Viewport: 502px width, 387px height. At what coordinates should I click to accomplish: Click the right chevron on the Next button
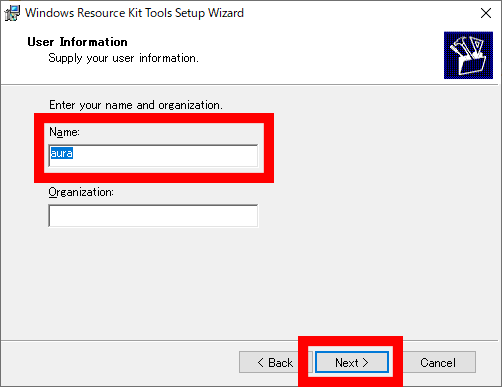tap(366, 362)
